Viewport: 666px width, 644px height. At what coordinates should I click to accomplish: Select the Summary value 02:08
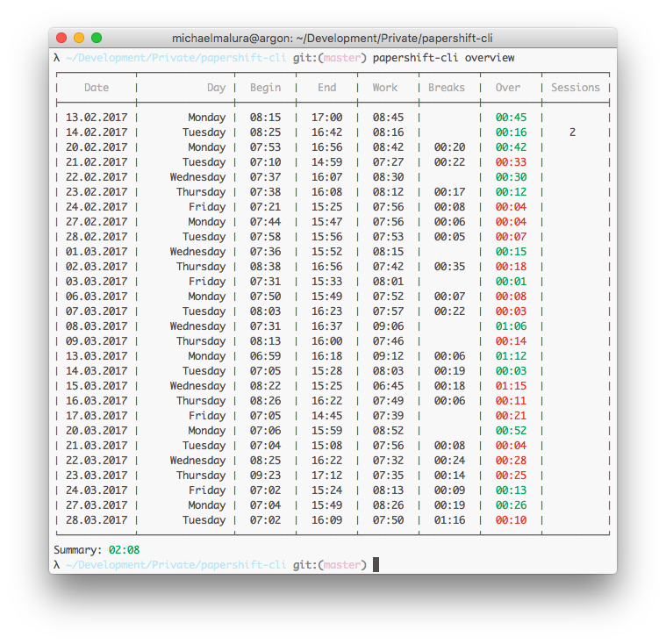tap(124, 550)
